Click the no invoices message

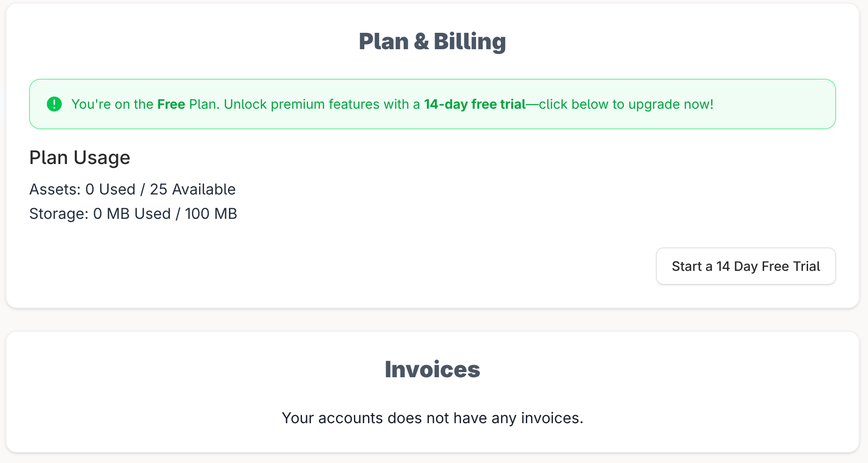tap(432, 418)
